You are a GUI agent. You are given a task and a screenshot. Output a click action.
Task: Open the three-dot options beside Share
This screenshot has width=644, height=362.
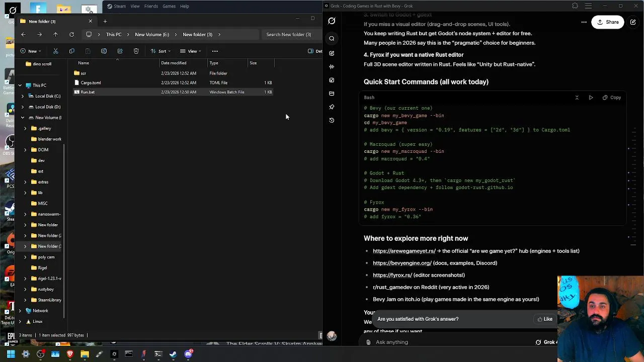pyautogui.click(x=584, y=22)
